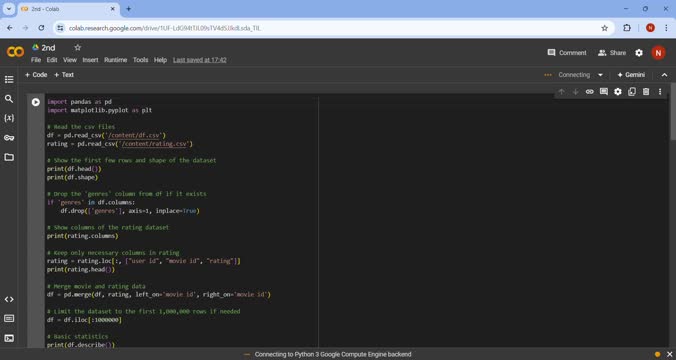Open the Table of contents panel
Screen dimensions: 676x360
[x=9, y=79]
